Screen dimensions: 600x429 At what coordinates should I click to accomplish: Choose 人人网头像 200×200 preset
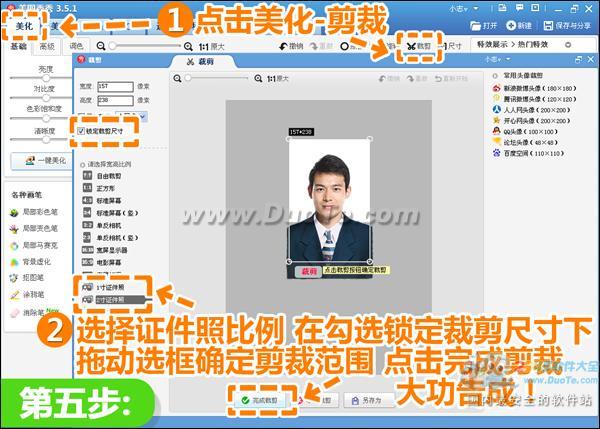(532, 110)
